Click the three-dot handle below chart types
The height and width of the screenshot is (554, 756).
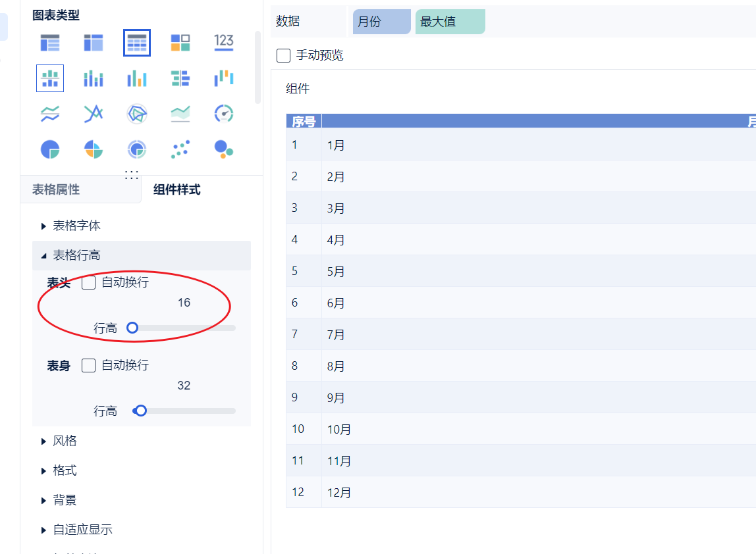[132, 175]
